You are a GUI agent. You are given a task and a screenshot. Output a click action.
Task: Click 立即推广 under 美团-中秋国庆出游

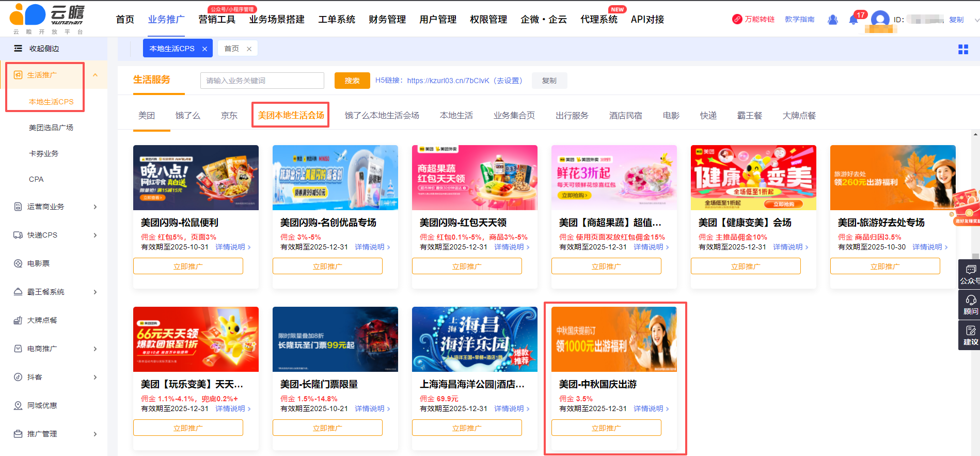pos(606,428)
